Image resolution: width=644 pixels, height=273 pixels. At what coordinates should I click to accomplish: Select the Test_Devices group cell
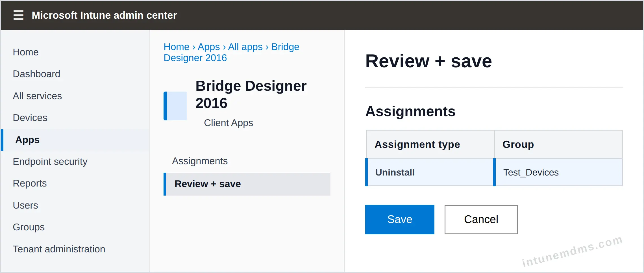point(558,172)
